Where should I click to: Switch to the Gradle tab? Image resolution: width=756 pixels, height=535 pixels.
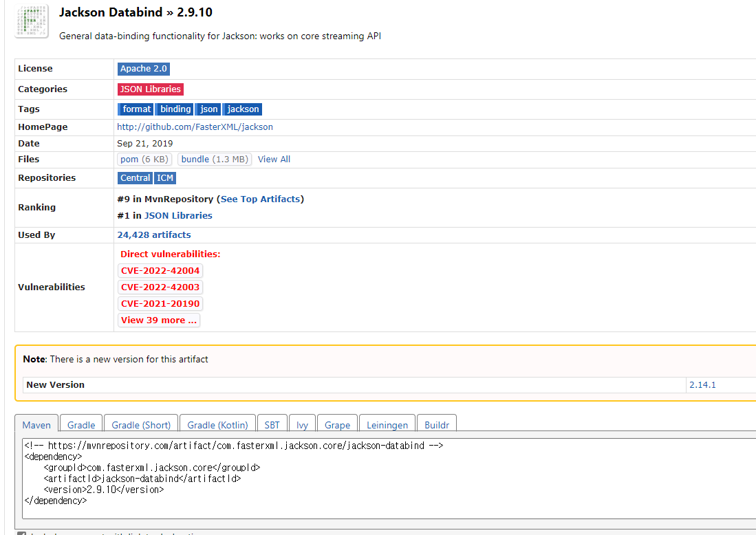pyautogui.click(x=81, y=424)
